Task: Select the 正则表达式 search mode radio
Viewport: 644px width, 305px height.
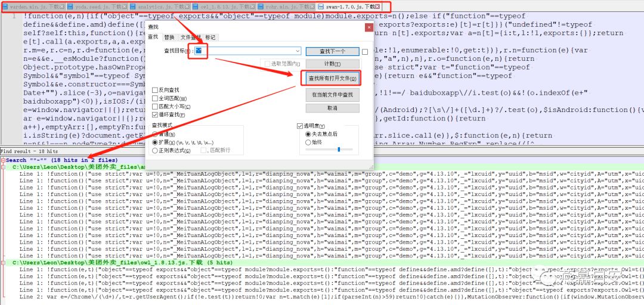Action: tap(155, 151)
